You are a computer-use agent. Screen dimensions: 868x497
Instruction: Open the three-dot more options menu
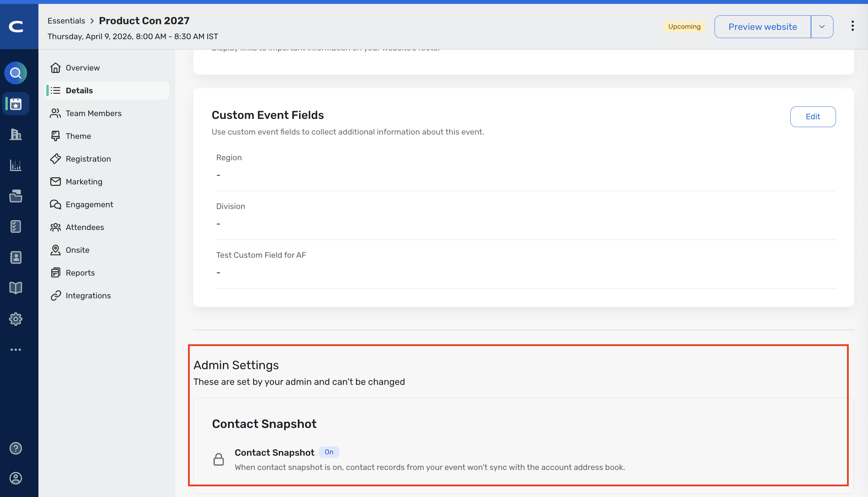853,26
